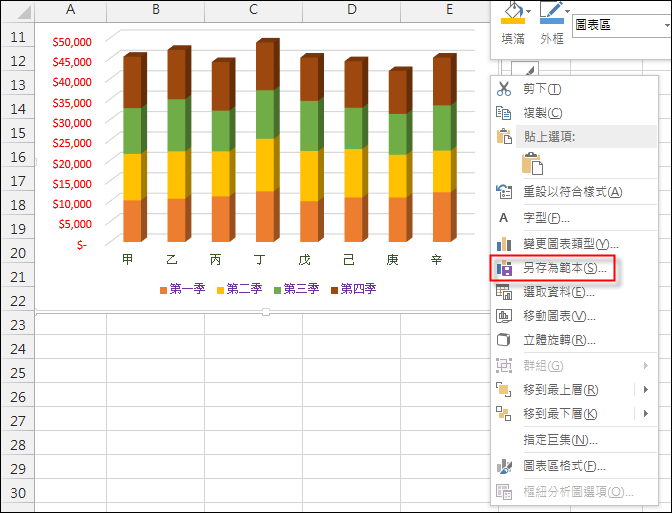Click the brown top segment of column 丁

[267, 64]
